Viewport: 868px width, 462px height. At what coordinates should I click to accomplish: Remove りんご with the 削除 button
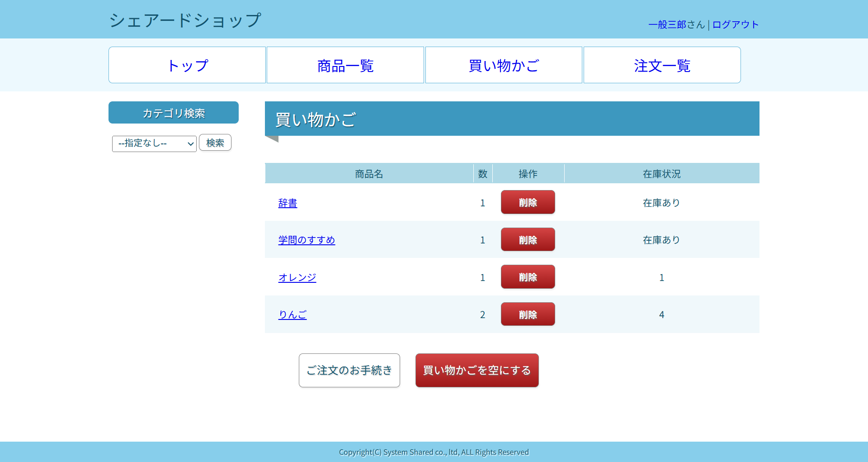click(x=528, y=314)
